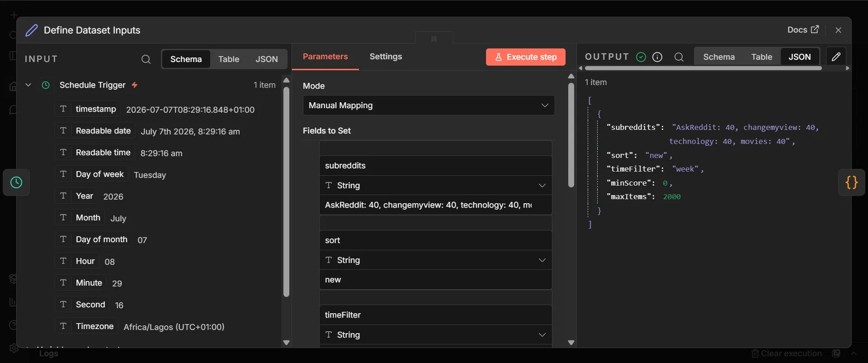Click the input panel scroll-down arrow
The image size is (868, 363).
click(286, 343)
